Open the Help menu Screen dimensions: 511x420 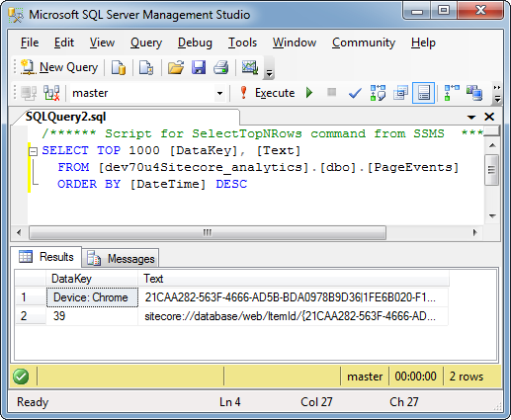point(423,42)
